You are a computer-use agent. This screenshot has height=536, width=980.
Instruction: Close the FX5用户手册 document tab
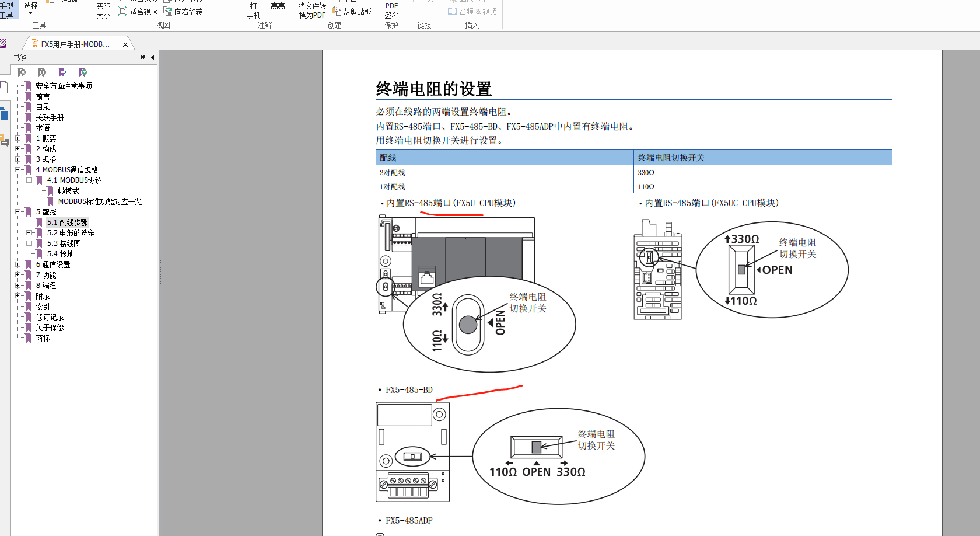pyautogui.click(x=125, y=44)
